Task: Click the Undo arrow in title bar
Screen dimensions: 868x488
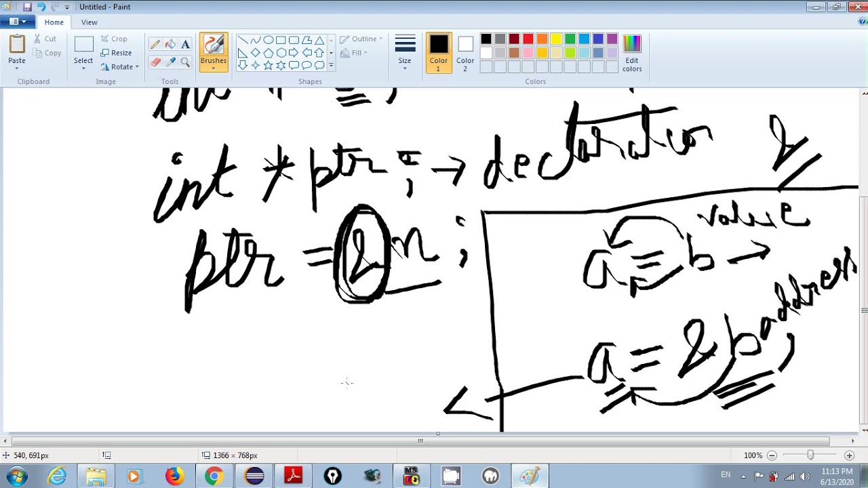Action: [41, 7]
